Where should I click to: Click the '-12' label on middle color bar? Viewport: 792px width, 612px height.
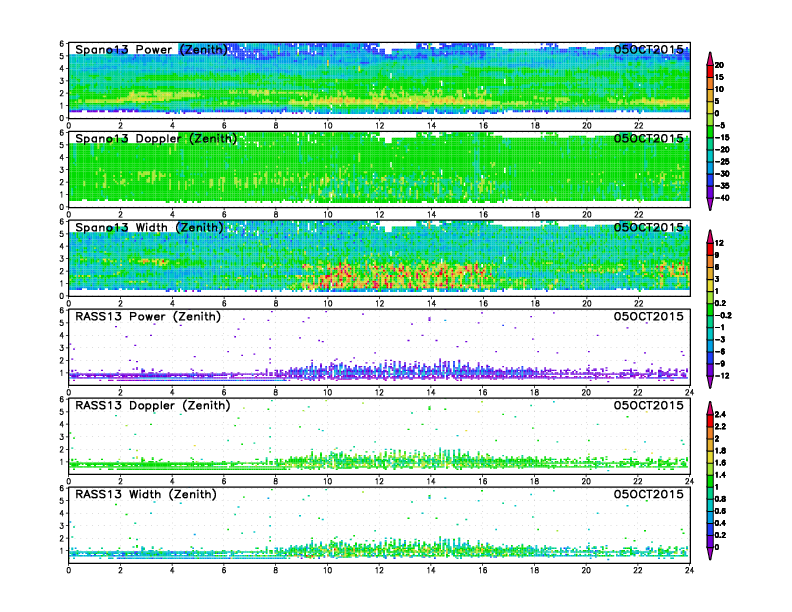pyautogui.click(x=722, y=376)
